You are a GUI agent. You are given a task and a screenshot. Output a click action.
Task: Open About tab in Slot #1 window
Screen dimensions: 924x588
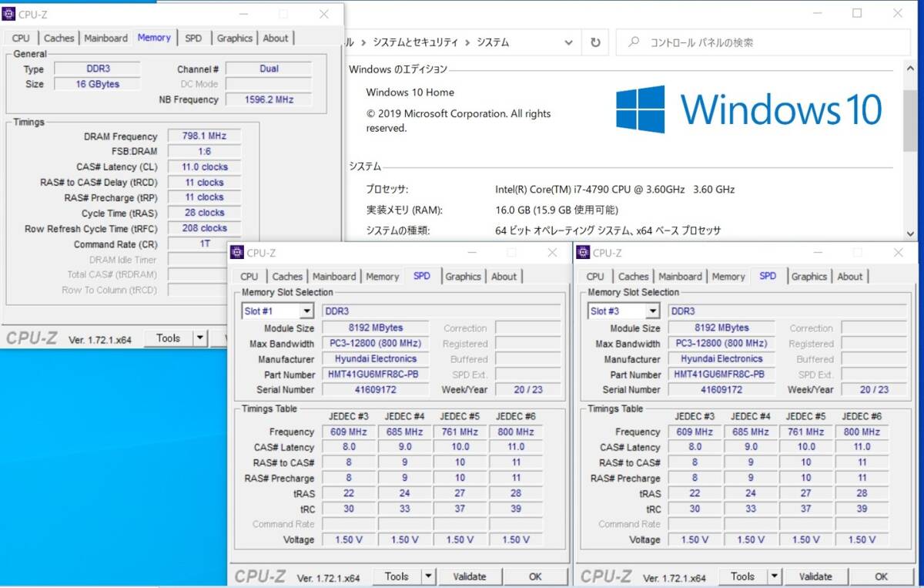coord(504,276)
